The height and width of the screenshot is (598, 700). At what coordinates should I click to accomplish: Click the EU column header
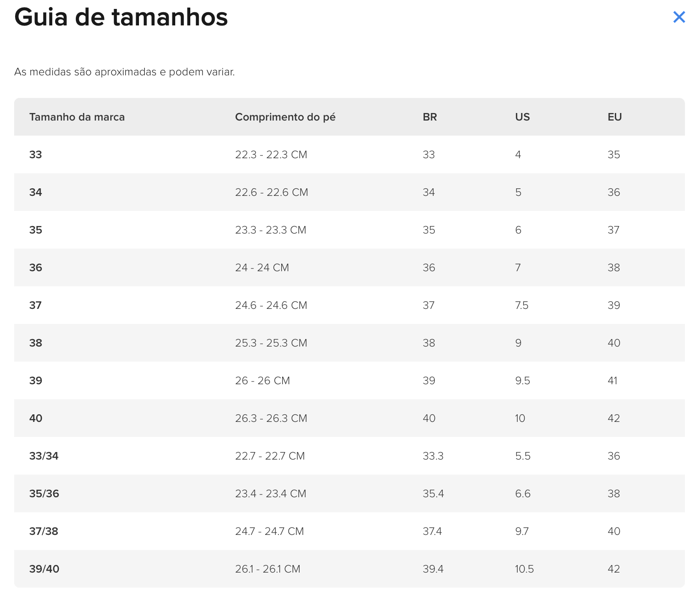[614, 117]
